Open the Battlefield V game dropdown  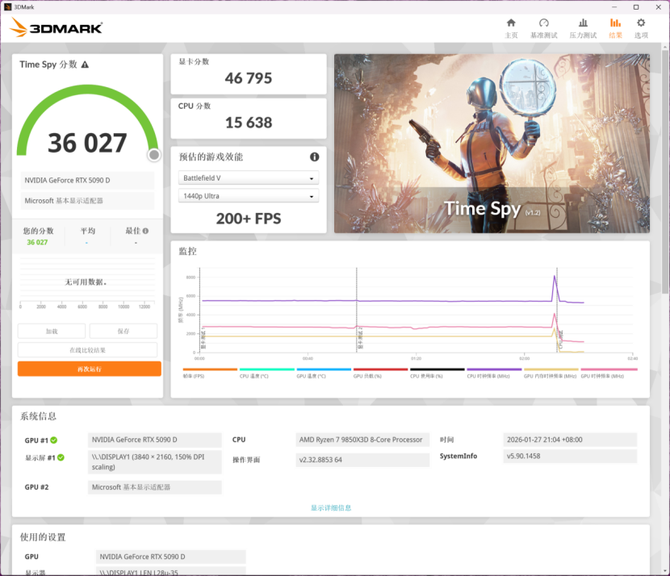point(248,178)
